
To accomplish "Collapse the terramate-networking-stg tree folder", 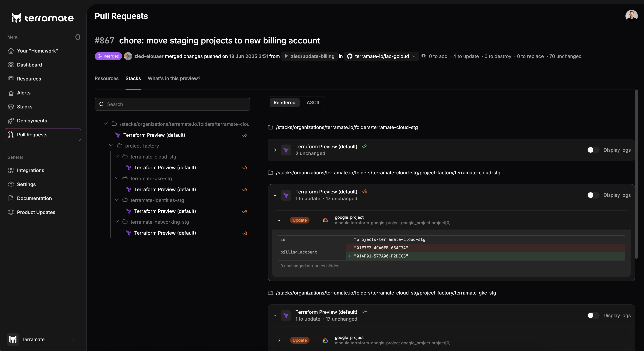I will pos(117,222).
